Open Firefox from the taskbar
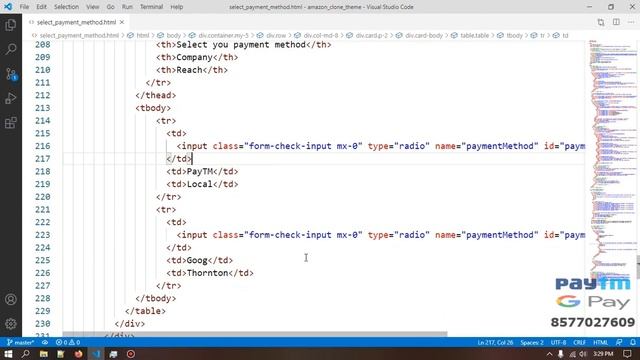The height and width of the screenshot is (360, 640). tap(78, 354)
